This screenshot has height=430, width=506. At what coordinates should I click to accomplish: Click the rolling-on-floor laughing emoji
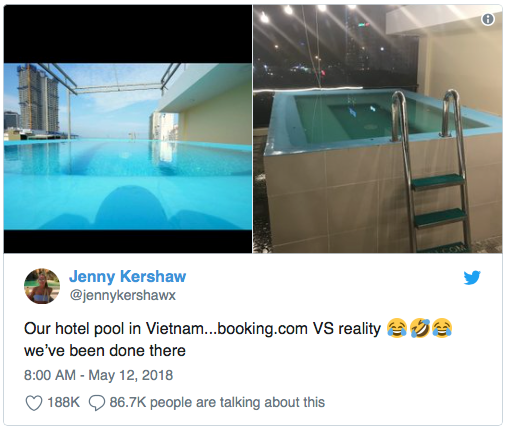(419, 328)
